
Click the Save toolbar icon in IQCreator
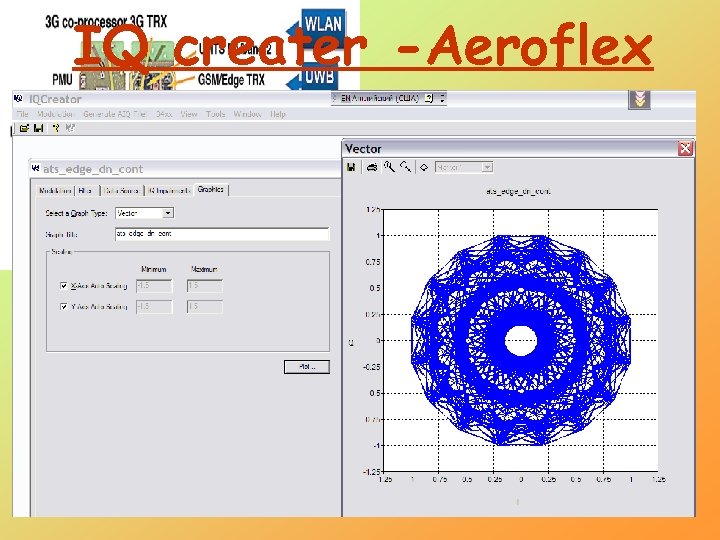click(x=39, y=129)
